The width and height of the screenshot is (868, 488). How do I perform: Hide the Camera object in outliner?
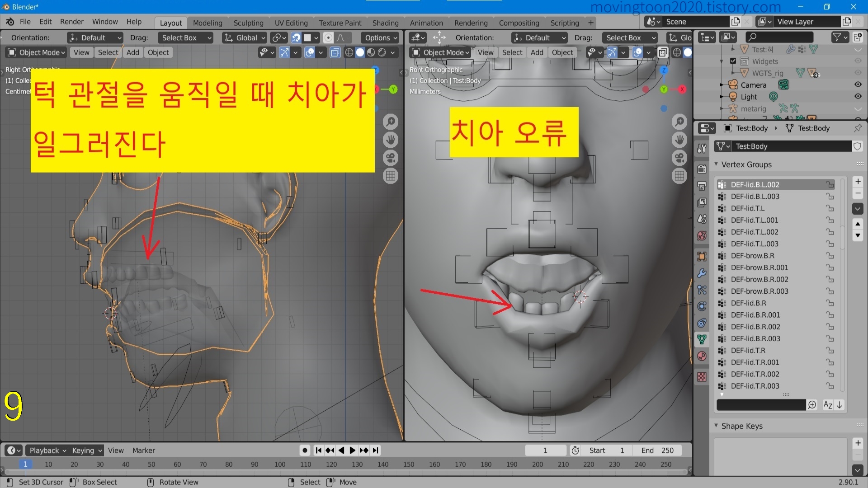pos(858,84)
